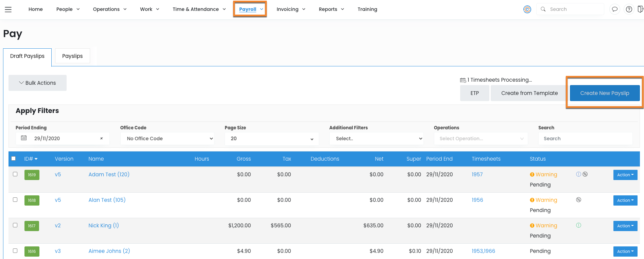This screenshot has height=259, width=644.
Task: Open the Office Code dropdown
Action: (x=167, y=139)
